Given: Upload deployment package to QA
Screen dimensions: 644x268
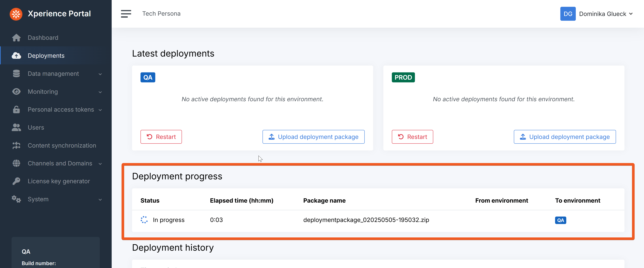Looking at the screenshot, I should [313, 137].
